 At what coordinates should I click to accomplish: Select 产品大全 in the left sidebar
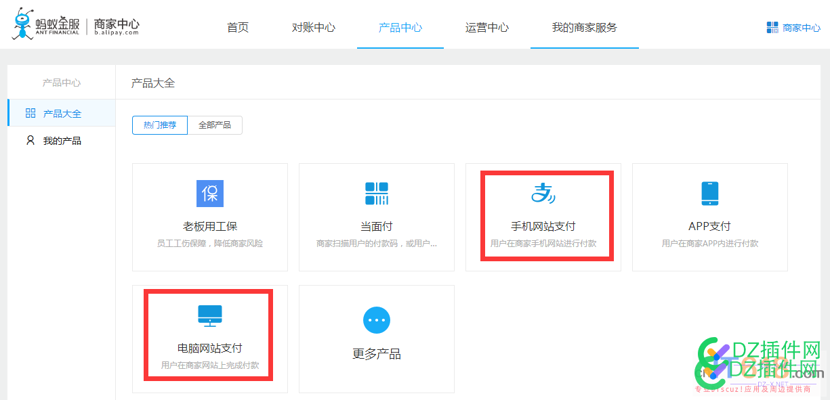pos(61,113)
